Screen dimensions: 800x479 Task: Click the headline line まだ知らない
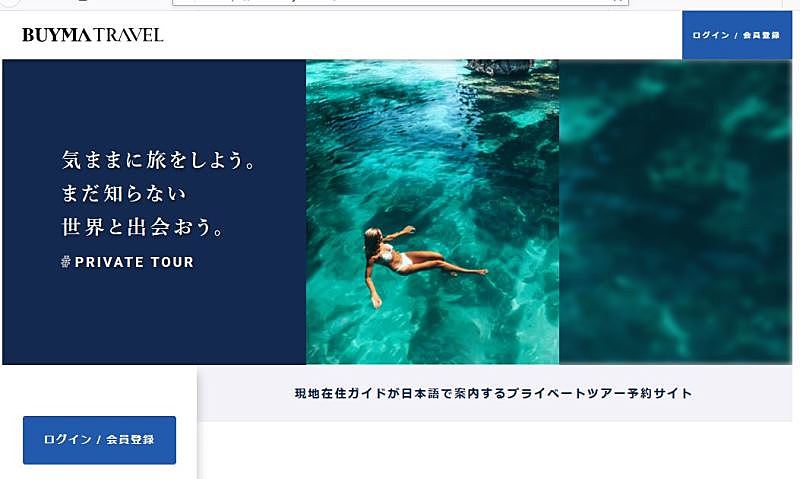[x=124, y=193]
